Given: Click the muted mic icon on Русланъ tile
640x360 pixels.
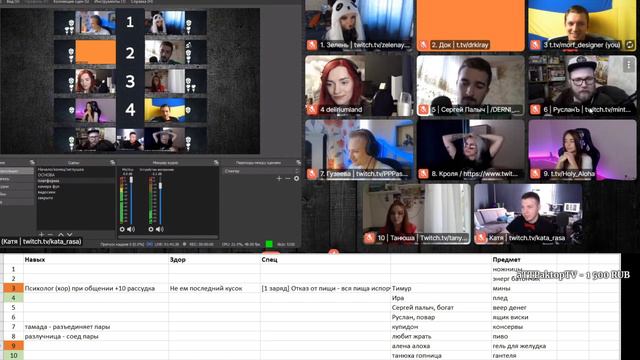Looking at the screenshot, I should [x=535, y=109].
